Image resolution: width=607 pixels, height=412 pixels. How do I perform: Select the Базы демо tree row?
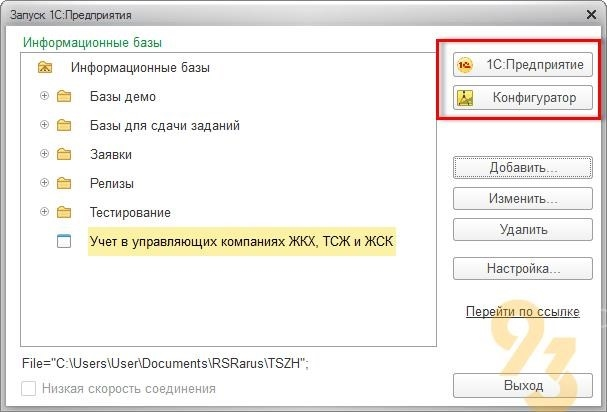pos(123,96)
